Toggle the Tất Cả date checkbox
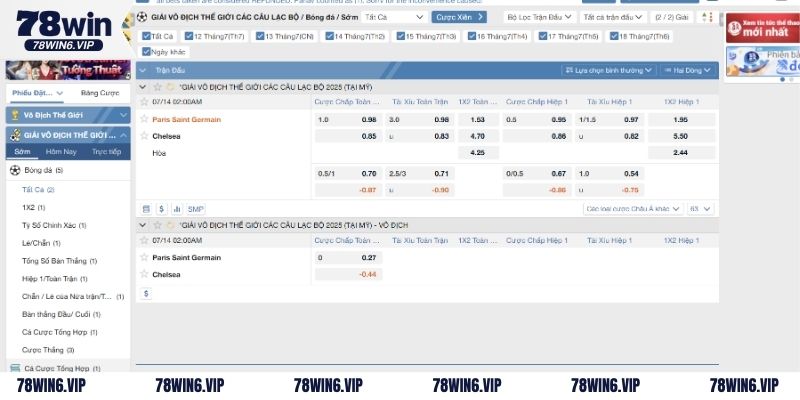This screenshot has height=400, width=800. point(146,36)
